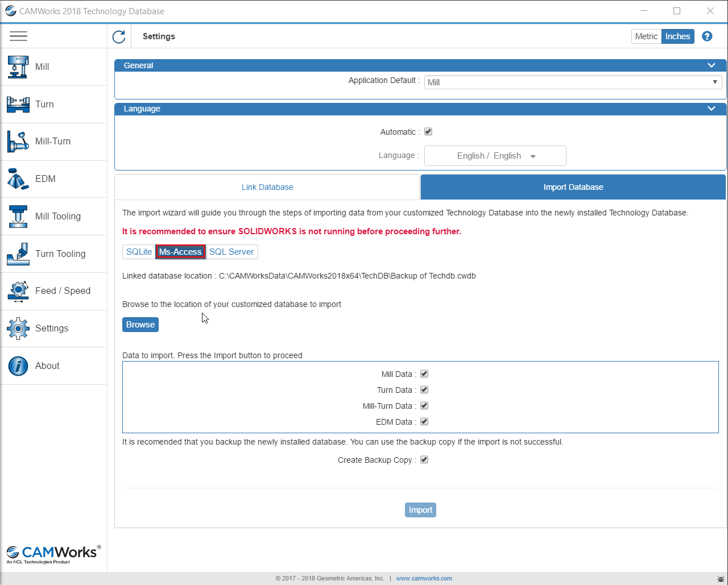The width and height of the screenshot is (728, 585).
Task: Uncheck the Turn Data checkbox
Action: pyautogui.click(x=424, y=389)
